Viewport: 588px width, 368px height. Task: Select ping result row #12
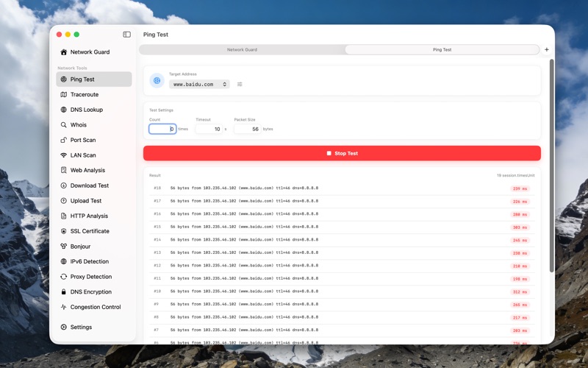pyautogui.click(x=342, y=266)
